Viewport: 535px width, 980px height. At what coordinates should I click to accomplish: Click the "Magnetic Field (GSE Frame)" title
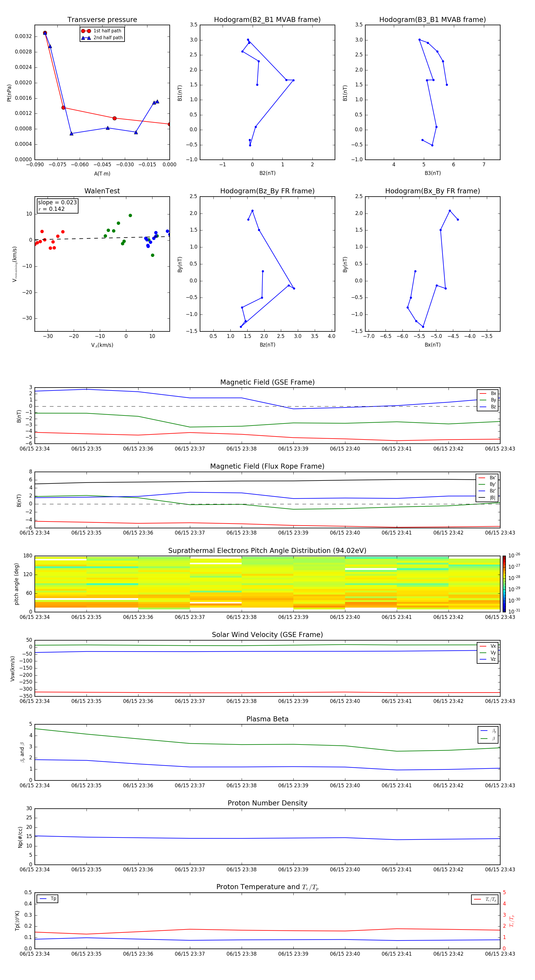[267, 382]
